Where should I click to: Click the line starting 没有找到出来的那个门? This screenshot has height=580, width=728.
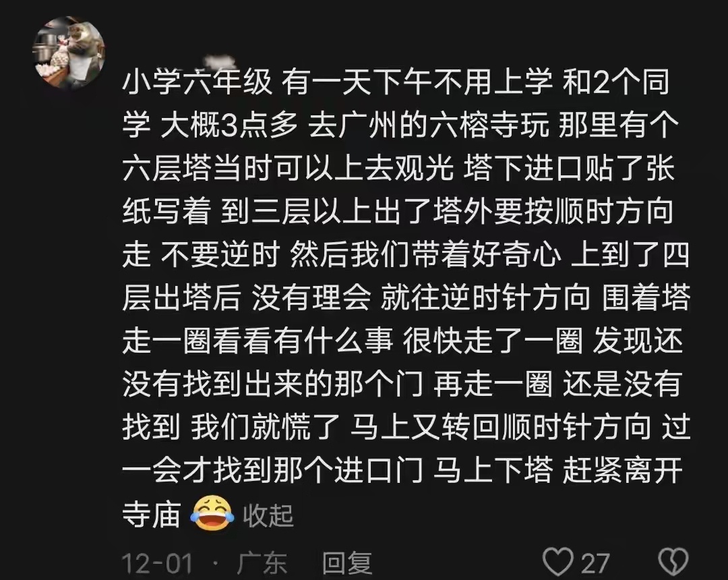point(402,384)
